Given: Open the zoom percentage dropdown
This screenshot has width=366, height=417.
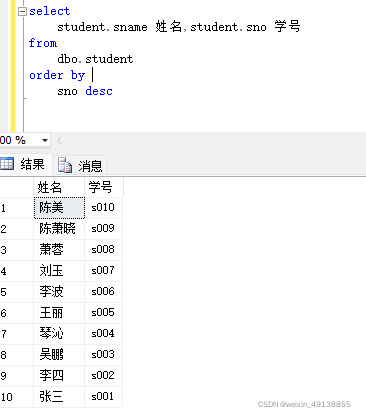Looking at the screenshot, I should pyautogui.click(x=45, y=140).
